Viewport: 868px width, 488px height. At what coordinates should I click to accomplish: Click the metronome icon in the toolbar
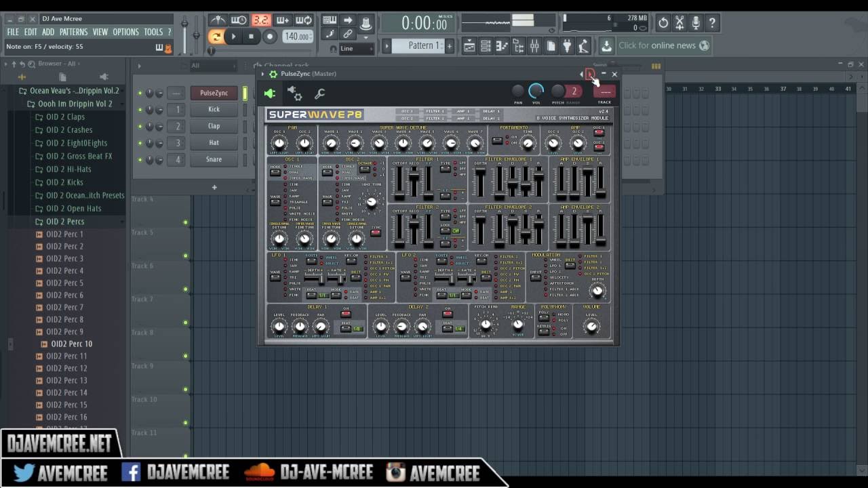[218, 20]
